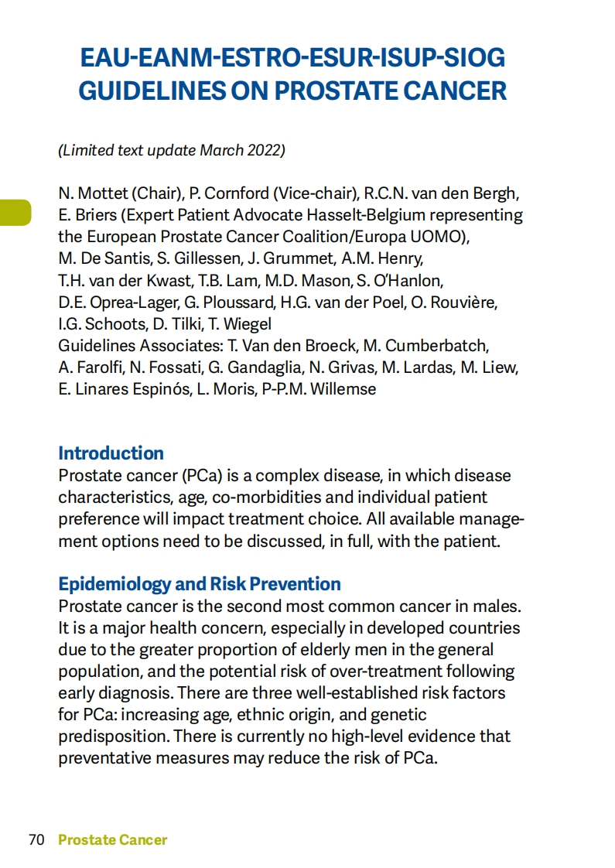Click page number 70 in the footer
The image size is (615, 868).
click(x=36, y=839)
